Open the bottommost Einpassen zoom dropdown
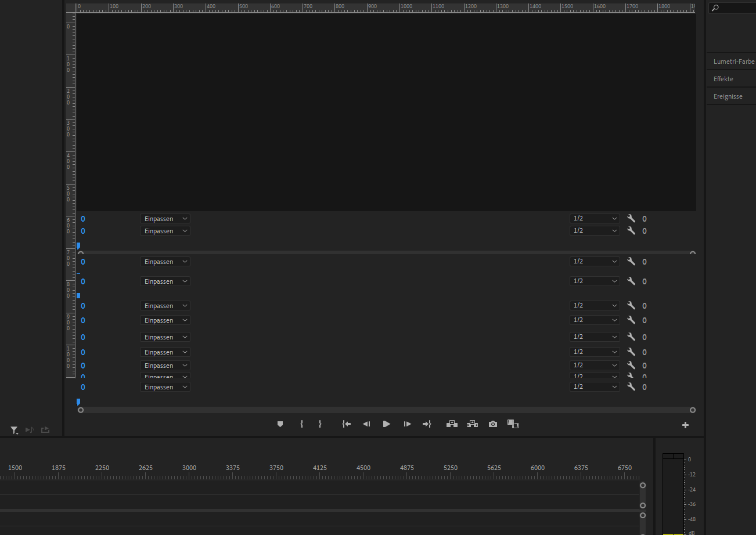The image size is (756, 535). 165,387
